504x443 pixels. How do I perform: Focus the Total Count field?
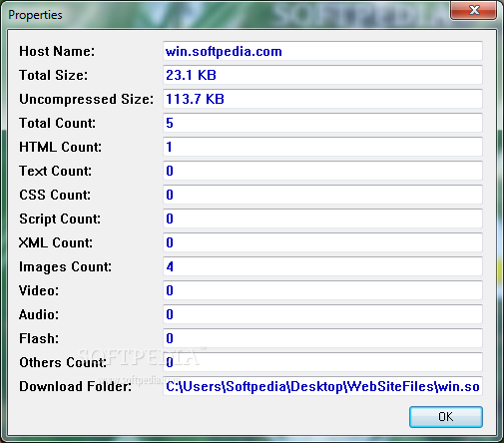322,123
